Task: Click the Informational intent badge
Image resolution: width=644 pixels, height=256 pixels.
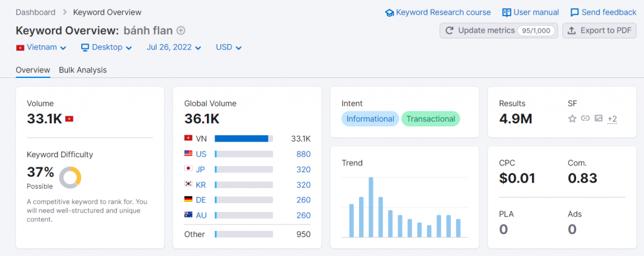Action: pyautogui.click(x=370, y=119)
